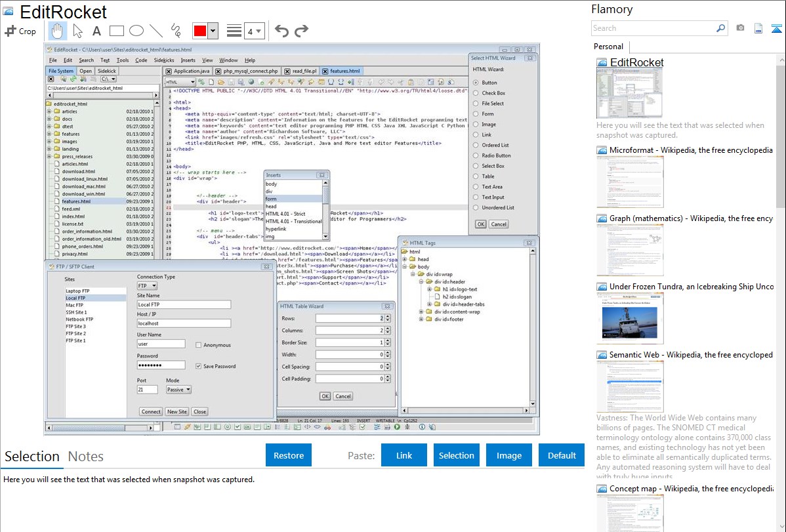Switch to the Selection tab

click(x=32, y=457)
